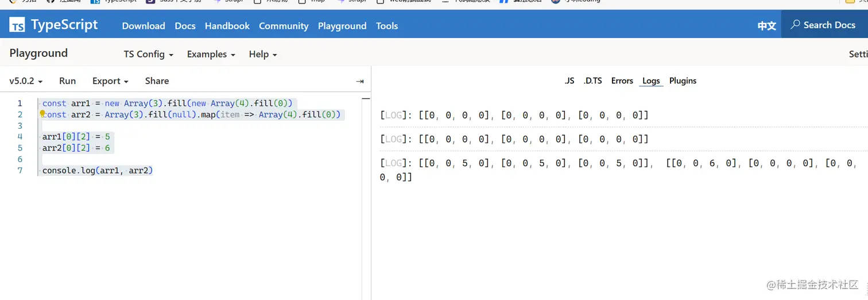The width and height of the screenshot is (868, 300).
Task: Open the Download page
Action: click(x=144, y=26)
